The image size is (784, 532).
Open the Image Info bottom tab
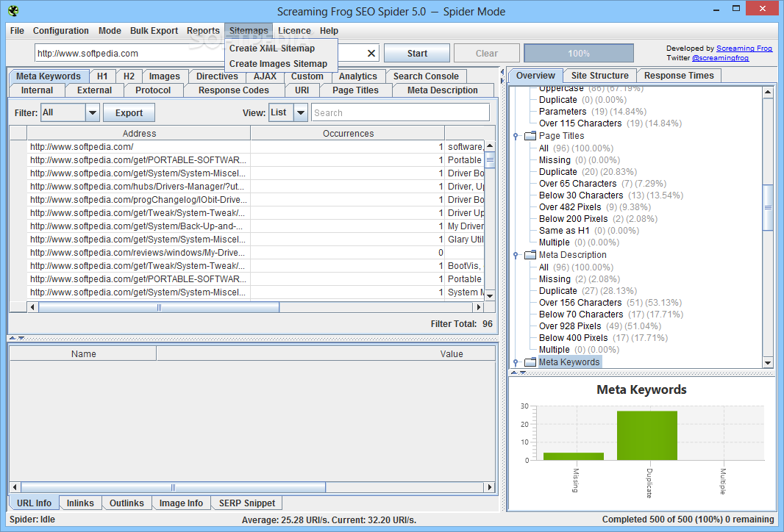(181, 503)
